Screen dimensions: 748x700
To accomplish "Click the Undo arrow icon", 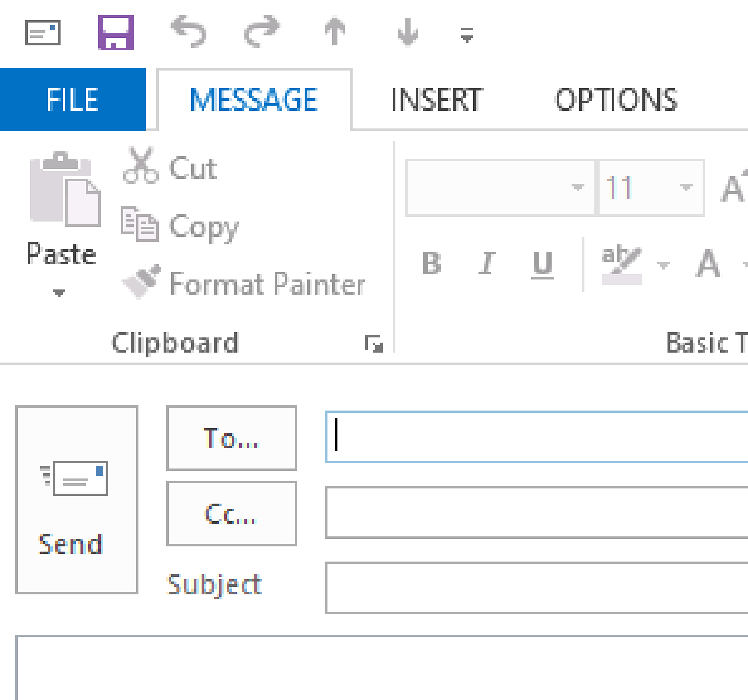I will point(189,31).
